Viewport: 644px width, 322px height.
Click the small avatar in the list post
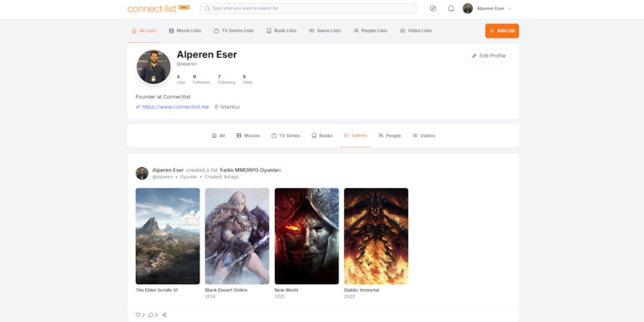click(x=142, y=173)
